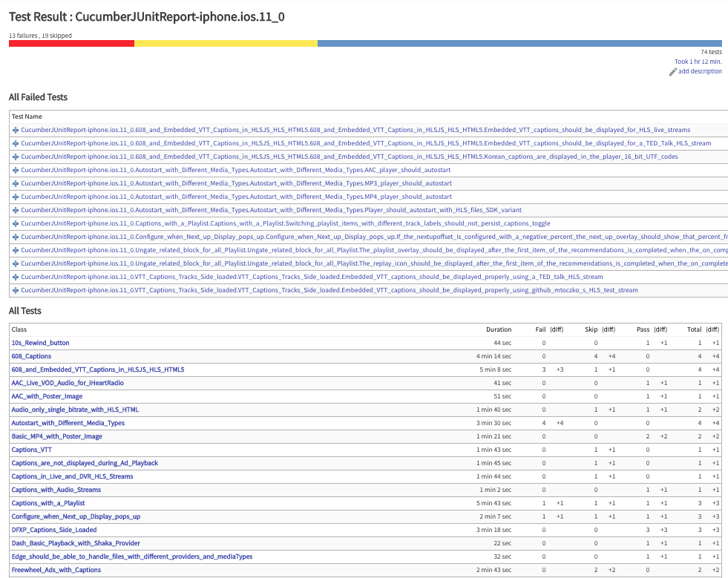Expand AAC player should autostart failure
Viewport: 728px width, 578px height.
[x=16, y=171]
